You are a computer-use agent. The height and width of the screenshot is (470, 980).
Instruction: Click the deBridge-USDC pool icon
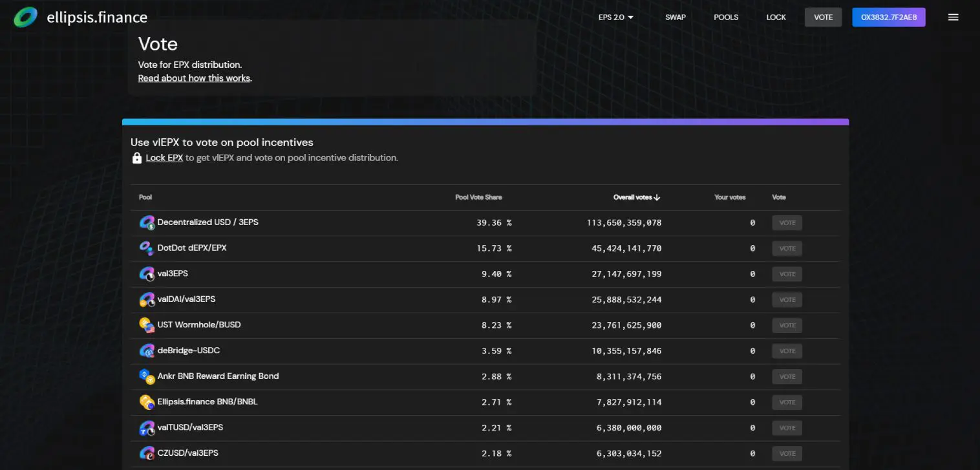tap(147, 350)
